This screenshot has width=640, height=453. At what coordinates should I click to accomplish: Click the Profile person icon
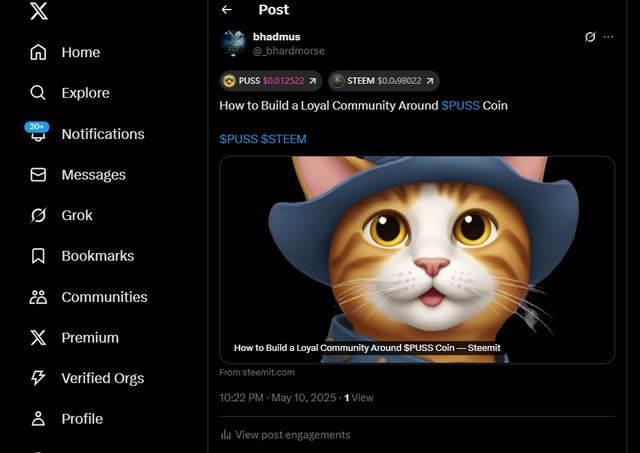[38, 419]
